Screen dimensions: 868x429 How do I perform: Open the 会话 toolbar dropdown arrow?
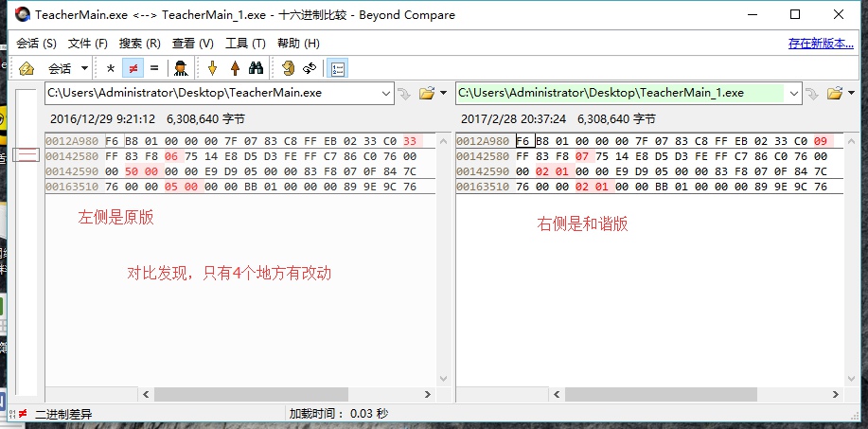point(84,68)
